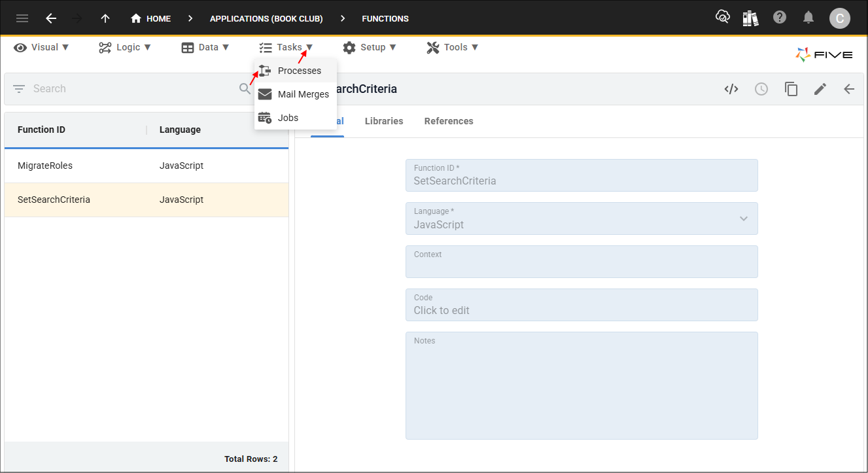
Task: Click FUNCTIONS breadcrumb
Action: (385, 18)
